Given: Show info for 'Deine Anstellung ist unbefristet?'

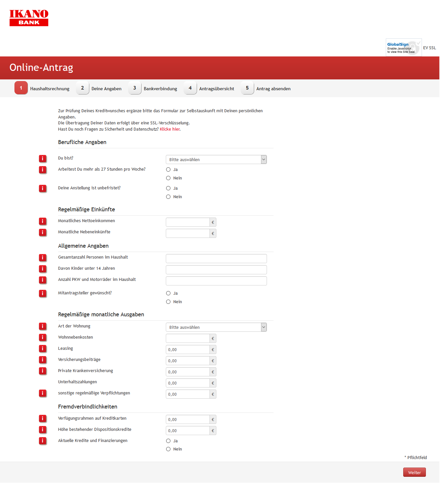Looking at the screenshot, I should [x=43, y=189].
